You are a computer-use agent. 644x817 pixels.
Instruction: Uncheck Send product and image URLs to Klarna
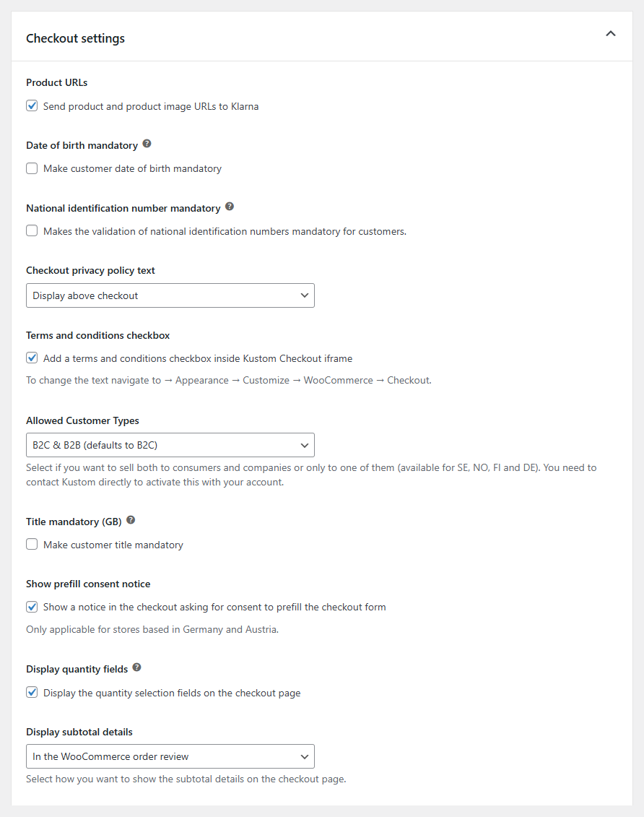coord(32,106)
